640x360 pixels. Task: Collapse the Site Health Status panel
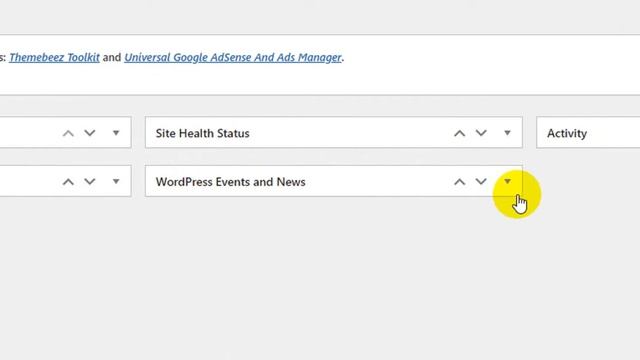click(x=507, y=133)
